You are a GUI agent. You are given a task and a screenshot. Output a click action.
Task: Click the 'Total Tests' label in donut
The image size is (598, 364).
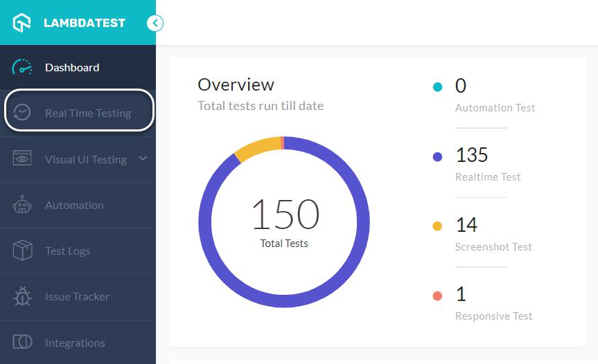click(284, 244)
